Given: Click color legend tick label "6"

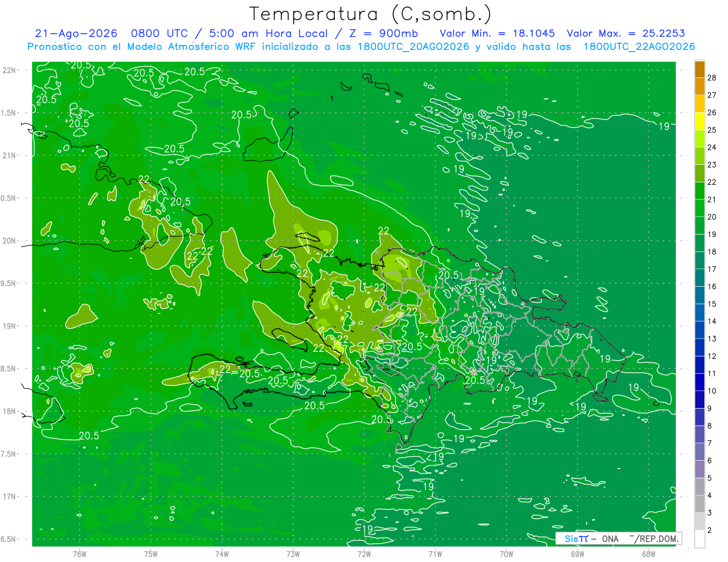Looking at the screenshot, I should pyautogui.click(x=710, y=461).
